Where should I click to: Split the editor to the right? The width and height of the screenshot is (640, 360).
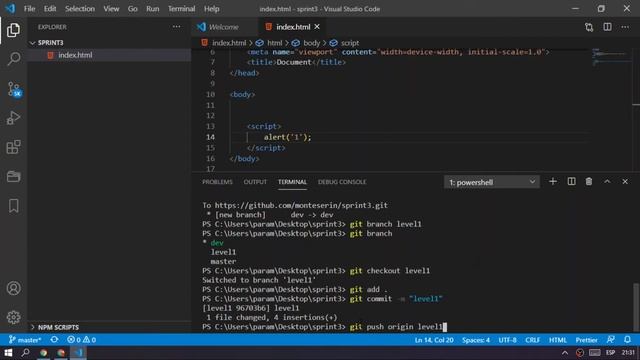[607, 27]
